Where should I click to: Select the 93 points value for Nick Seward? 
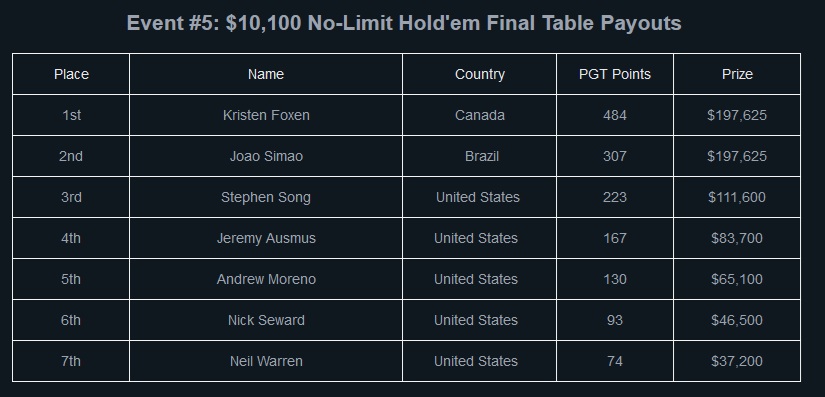(x=615, y=320)
